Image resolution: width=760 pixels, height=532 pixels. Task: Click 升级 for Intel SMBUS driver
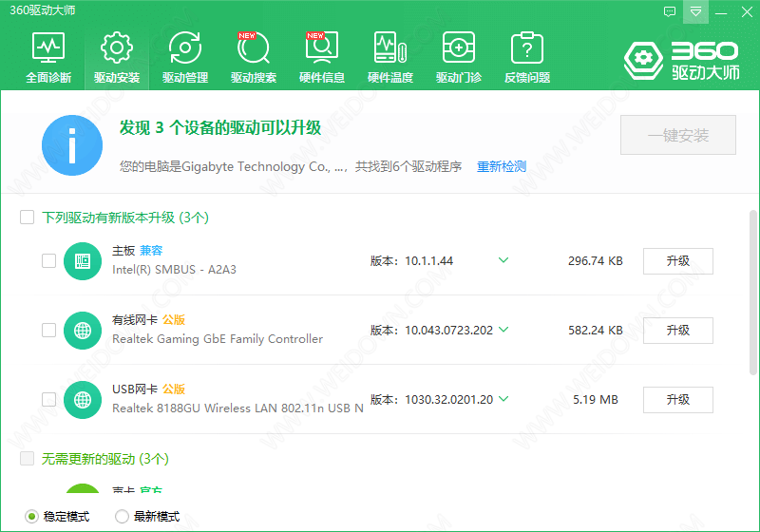(678, 261)
